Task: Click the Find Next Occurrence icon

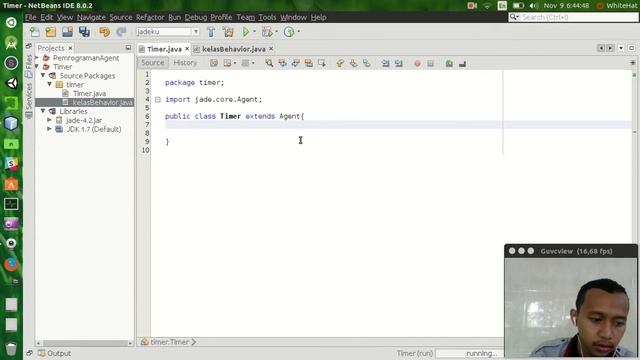Action: pos(296,63)
